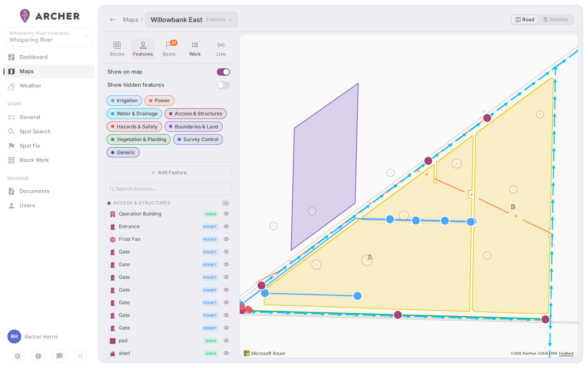This screenshot has width=588, height=368.
Task: Filter by the Irrigation category chip
Action: coord(124,101)
